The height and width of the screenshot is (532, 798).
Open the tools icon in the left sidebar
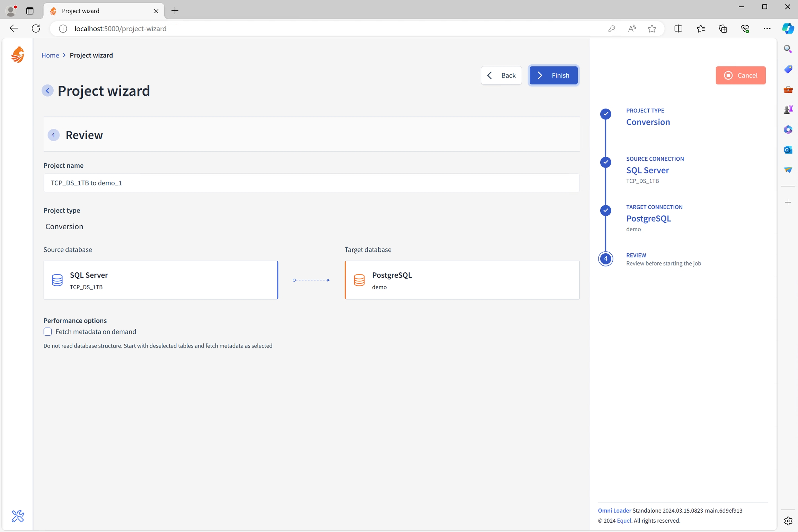[x=18, y=516]
